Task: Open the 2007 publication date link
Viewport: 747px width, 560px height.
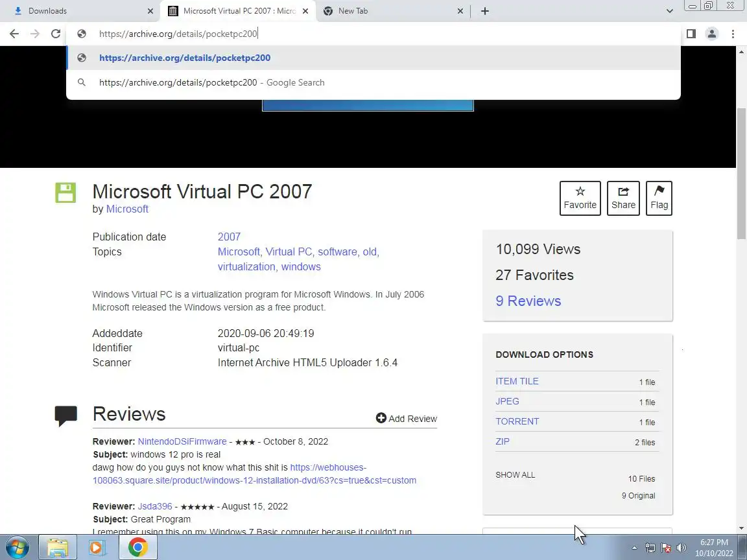Action: pos(229,237)
